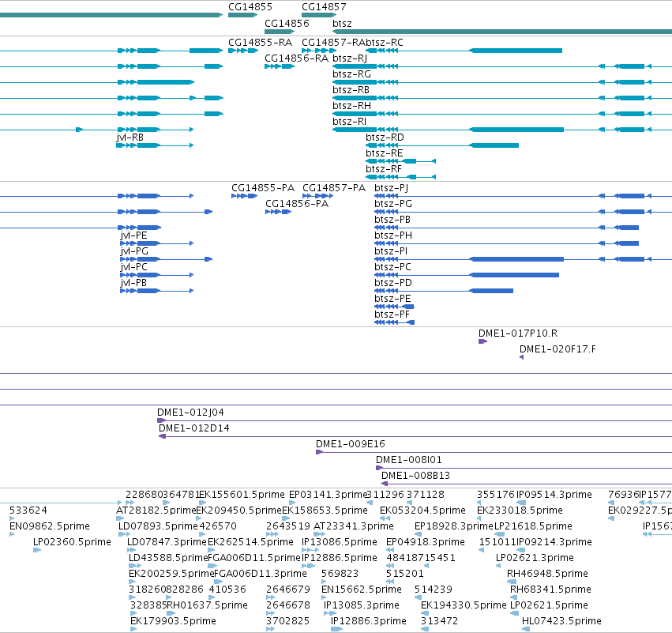Click the jvl-PB protein label
Screen dimensions: 672x633
point(133,283)
